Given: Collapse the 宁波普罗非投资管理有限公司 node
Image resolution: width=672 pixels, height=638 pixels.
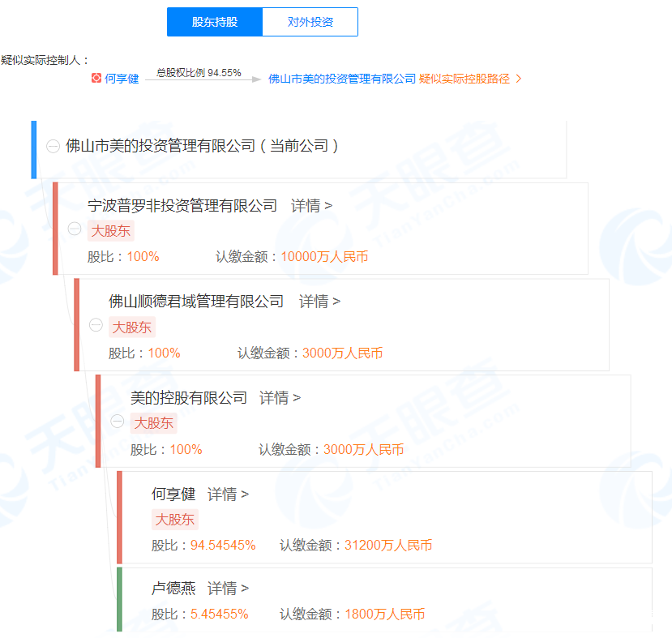Looking at the screenshot, I should [75, 229].
